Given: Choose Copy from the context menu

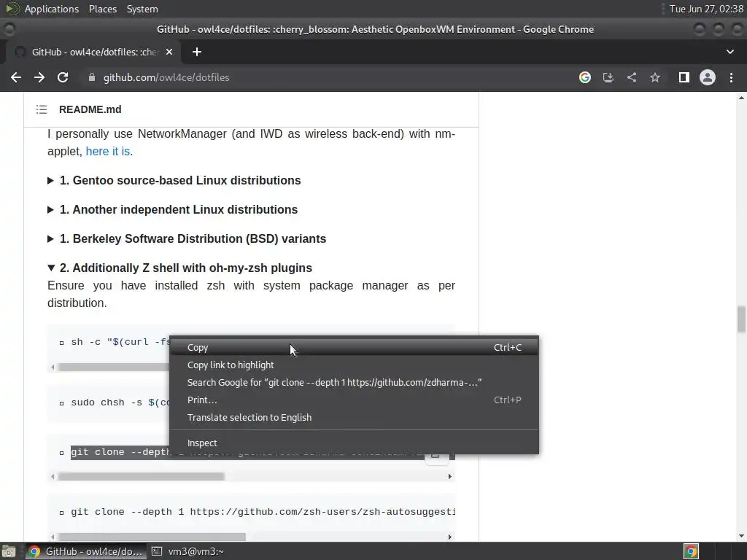Looking at the screenshot, I should pos(354,348).
